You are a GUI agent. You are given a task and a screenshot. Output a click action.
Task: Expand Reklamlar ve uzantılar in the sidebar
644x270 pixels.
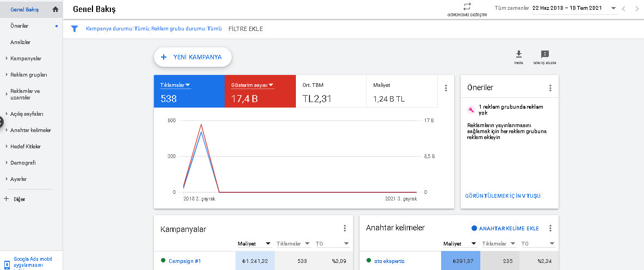[x=7, y=95]
